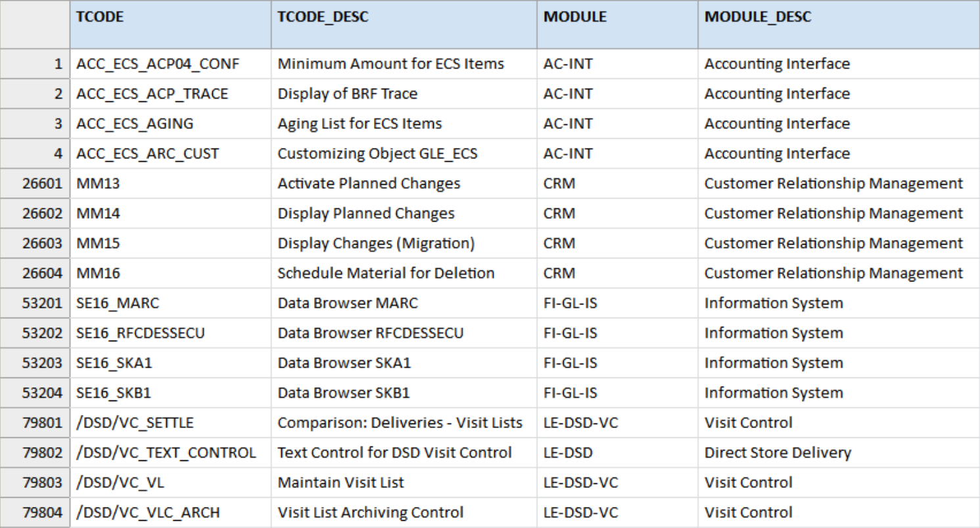Click the 'Direct Store Delivery' cell
Viewport: 980px width, 528px height.
point(838,452)
